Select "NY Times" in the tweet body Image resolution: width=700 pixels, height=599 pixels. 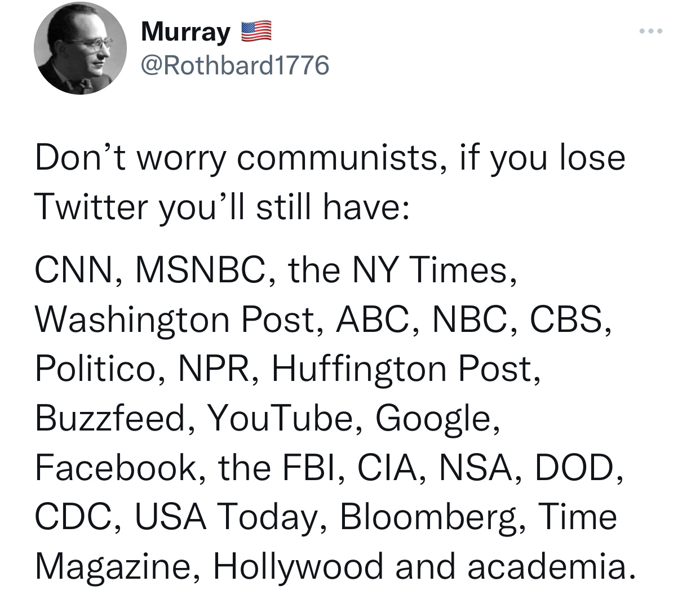[x=431, y=270]
